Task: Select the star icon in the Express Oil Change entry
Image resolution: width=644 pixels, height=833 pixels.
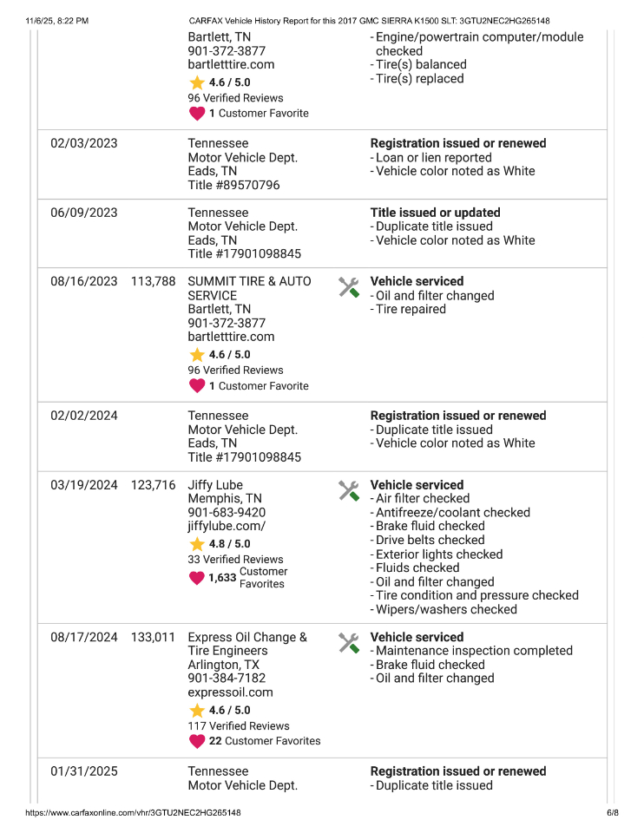Action: (x=197, y=711)
